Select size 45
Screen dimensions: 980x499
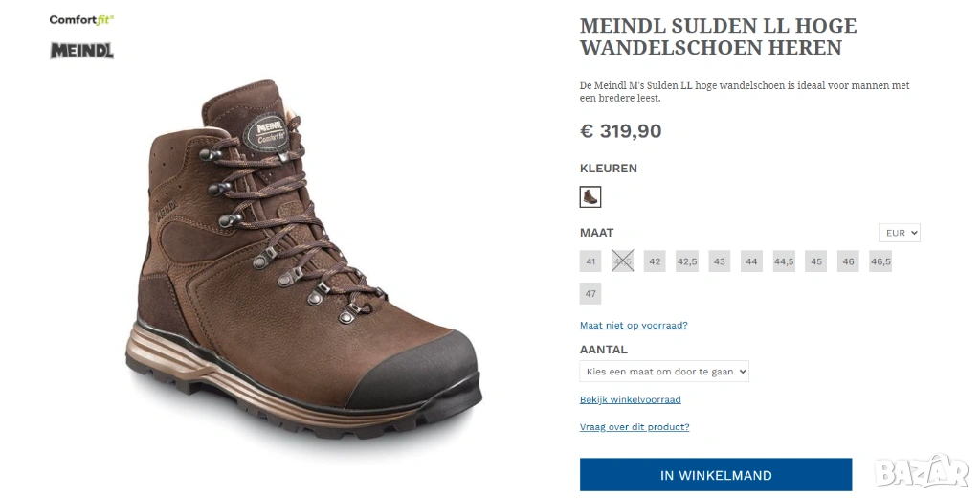815,261
